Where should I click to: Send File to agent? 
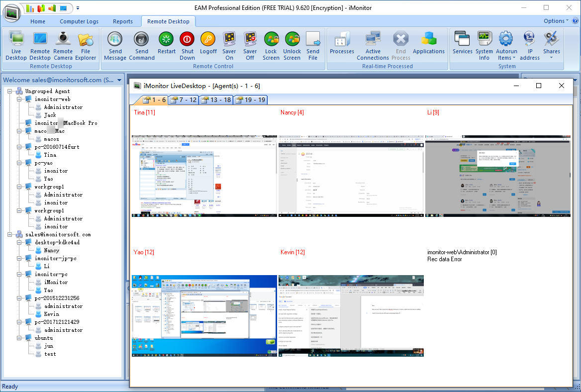(313, 46)
